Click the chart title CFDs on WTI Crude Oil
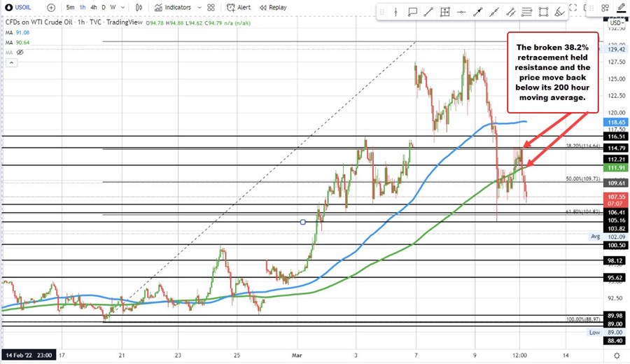The image size is (630, 364). [39, 22]
